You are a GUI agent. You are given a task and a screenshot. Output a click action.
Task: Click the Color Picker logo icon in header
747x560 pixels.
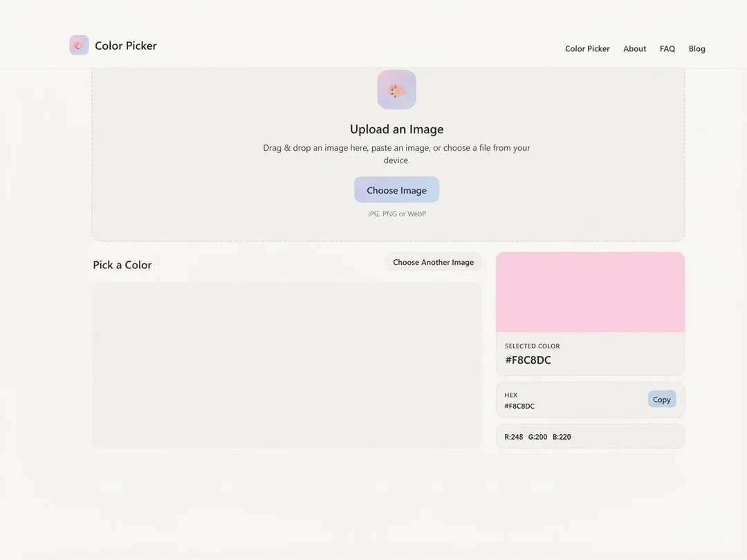[79, 45]
